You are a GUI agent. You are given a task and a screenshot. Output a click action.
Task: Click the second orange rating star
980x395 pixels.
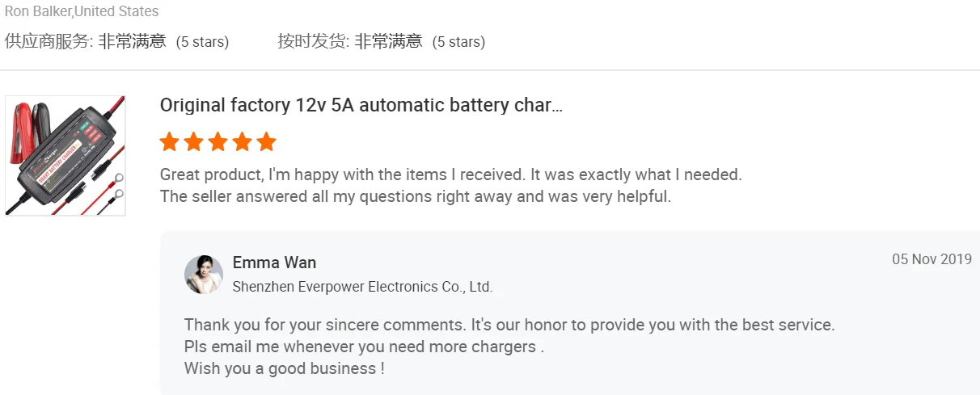tap(193, 143)
